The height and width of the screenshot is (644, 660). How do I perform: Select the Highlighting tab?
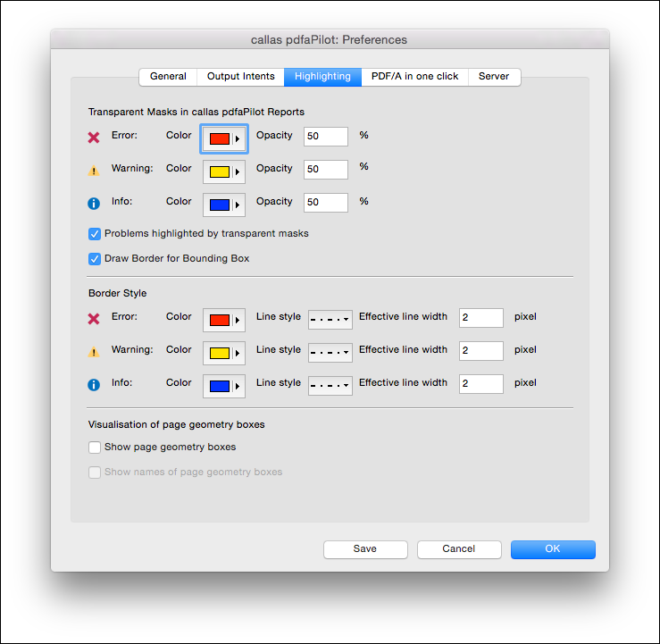click(322, 77)
